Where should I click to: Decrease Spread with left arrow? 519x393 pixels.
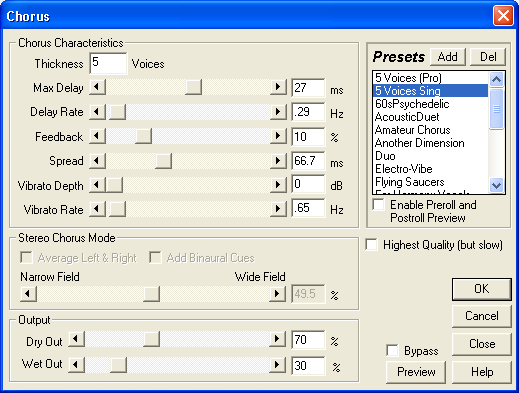pyautogui.click(x=97, y=161)
